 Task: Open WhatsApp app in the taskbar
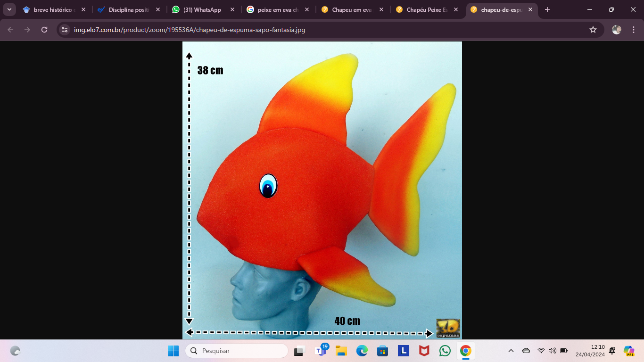click(x=445, y=351)
